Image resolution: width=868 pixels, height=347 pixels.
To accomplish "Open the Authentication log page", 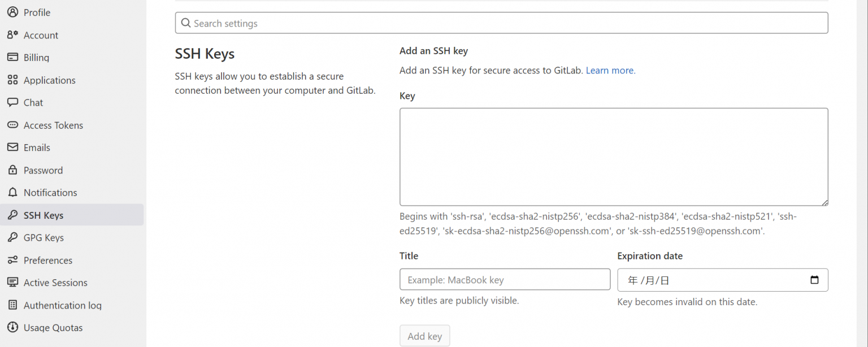I will tap(62, 305).
